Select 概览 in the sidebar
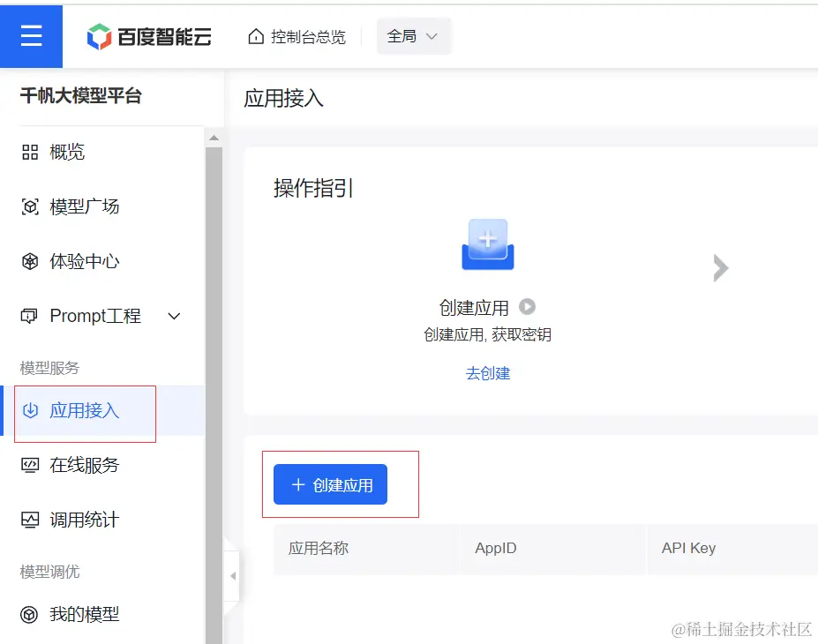The width and height of the screenshot is (818, 644). [x=67, y=153]
